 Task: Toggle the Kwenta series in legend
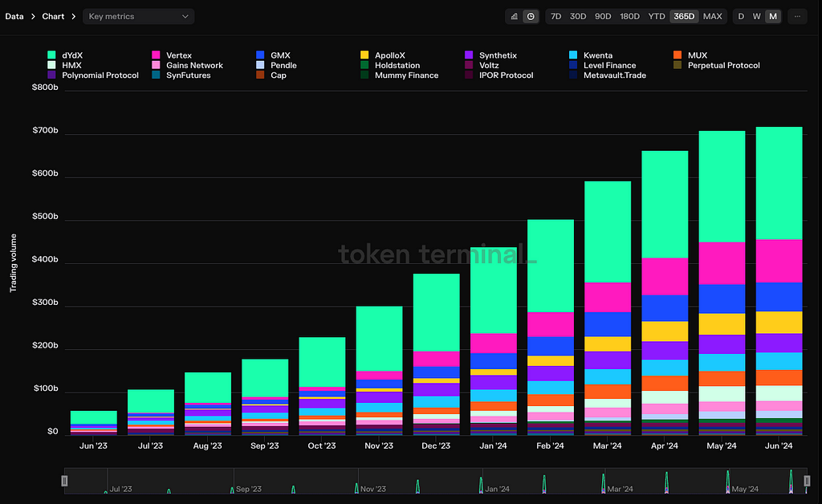click(591, 55)
